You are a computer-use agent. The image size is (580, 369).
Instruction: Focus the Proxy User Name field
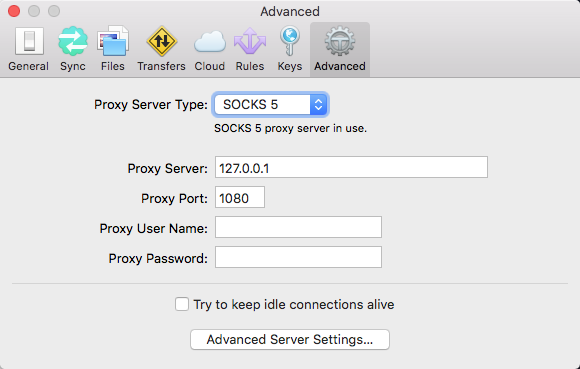point(298,227)
